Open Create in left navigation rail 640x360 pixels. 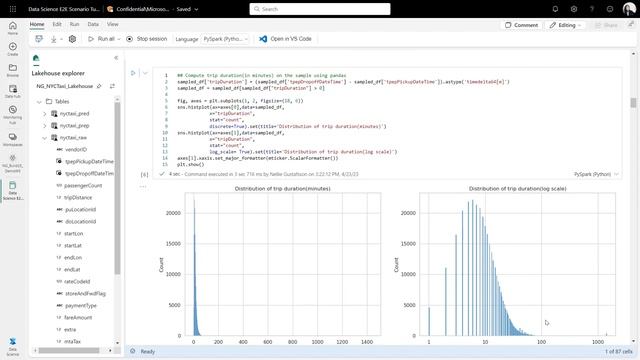[x=13, y=49]
